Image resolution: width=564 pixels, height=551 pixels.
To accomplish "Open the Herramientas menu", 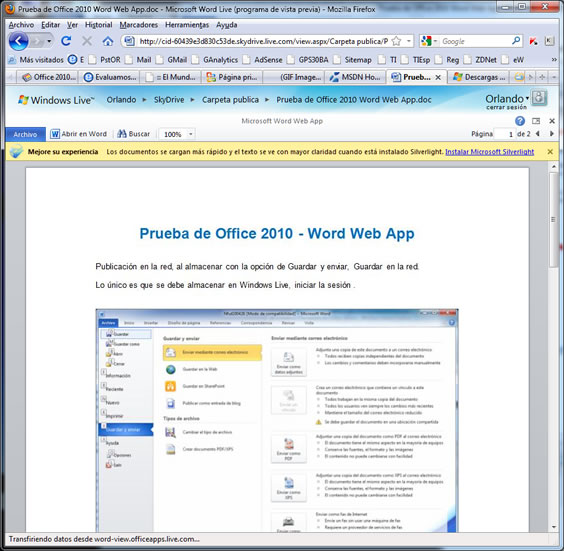I will tap(187, 25).
